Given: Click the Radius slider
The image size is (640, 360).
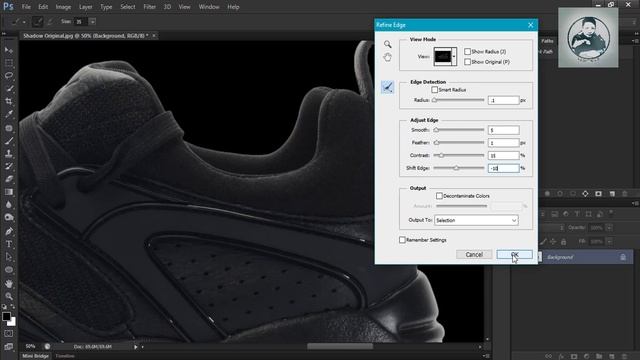Looking at the screenshot, I should pyautogui.click(x=458, y=100).
